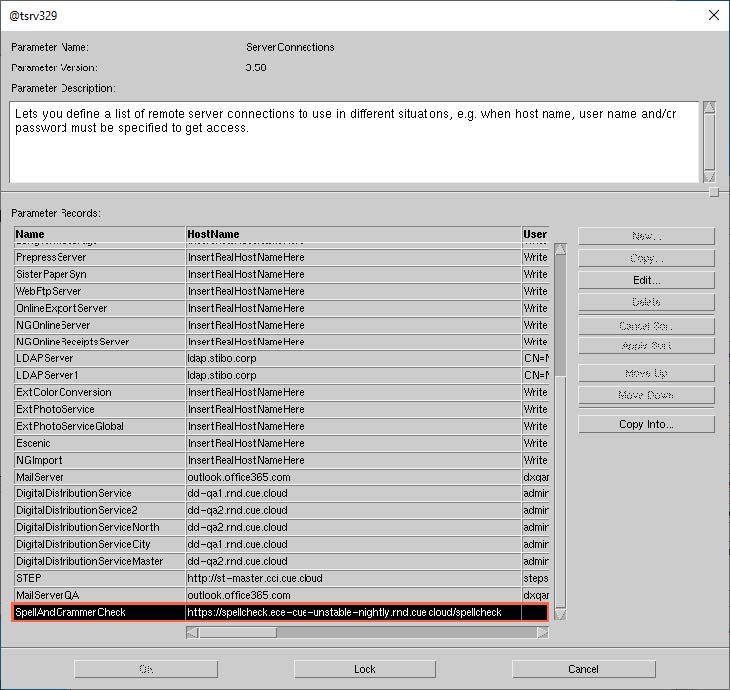Click the records vertical scrollbar
This screenshot has width=730, height=690.
(x=559, y=420)
